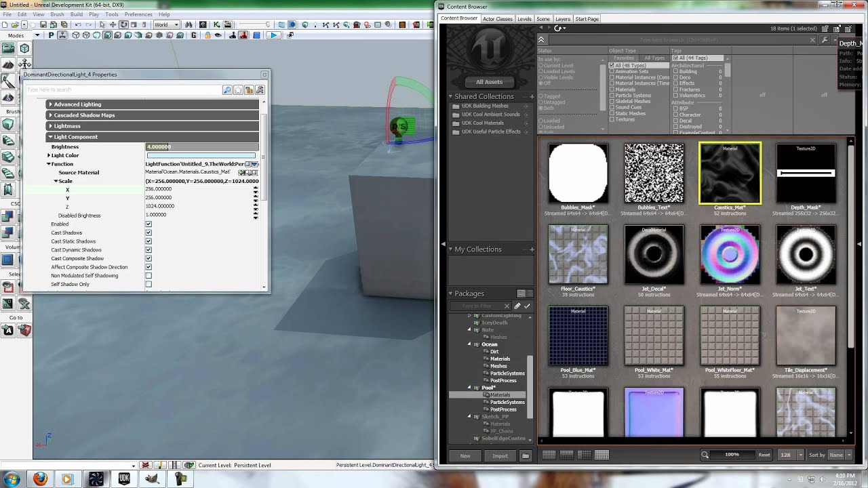
Task: Select Geometry mode cube icon
Action: coord(24,48)
